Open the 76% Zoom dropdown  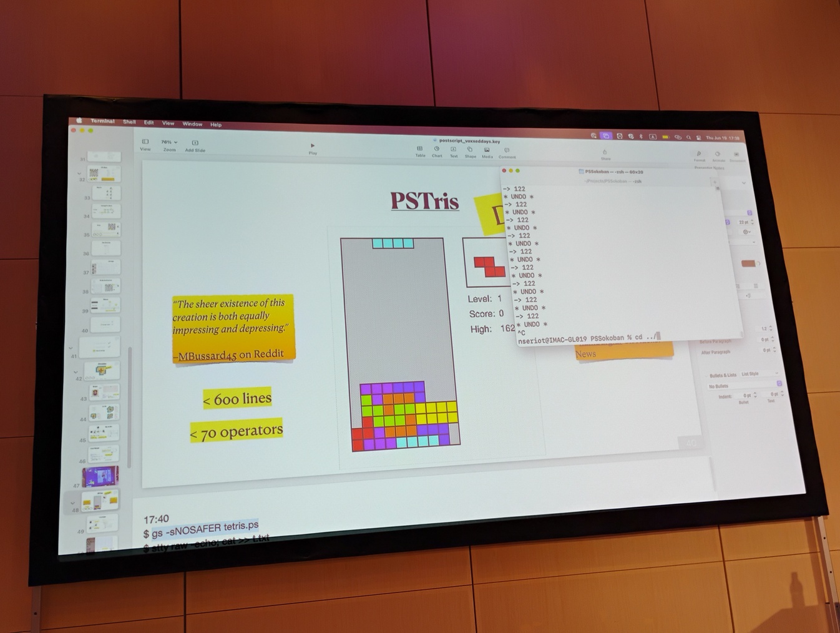coord(169,145)
